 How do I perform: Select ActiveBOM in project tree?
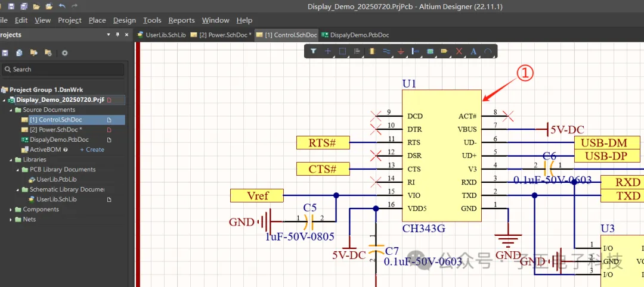pos(45,149)
